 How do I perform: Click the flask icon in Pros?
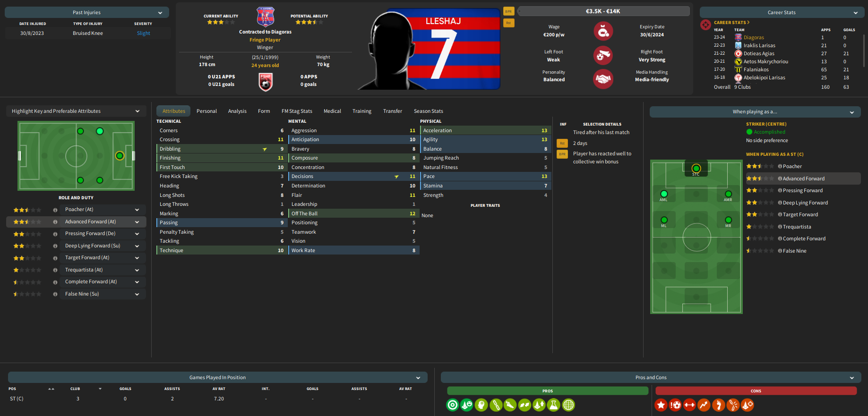tap(554, 405)
